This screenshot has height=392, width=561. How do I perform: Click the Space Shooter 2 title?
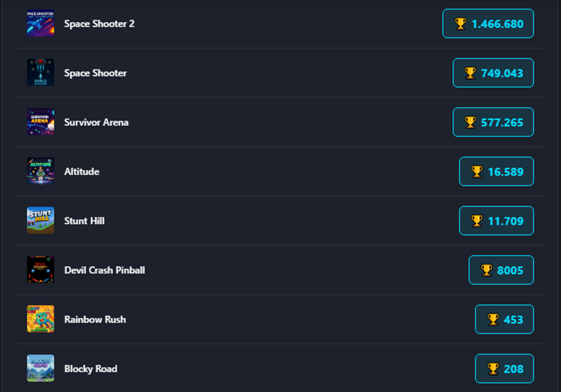[x=99, y=23]
